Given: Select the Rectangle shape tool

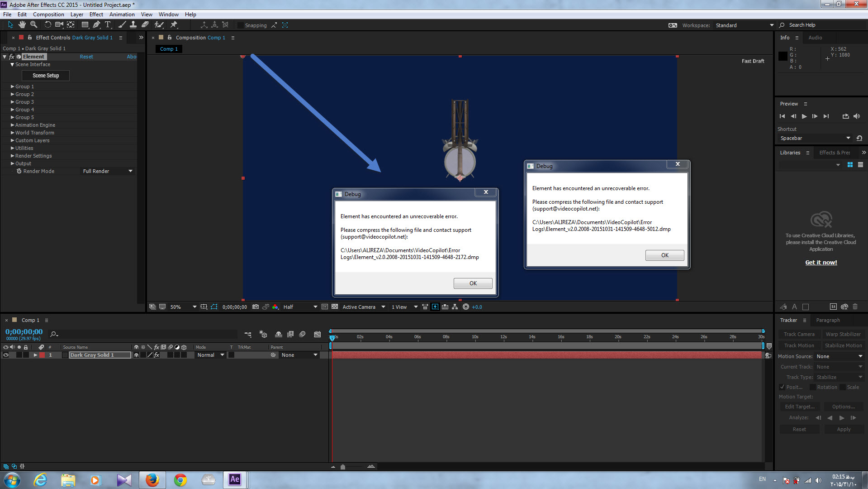Looking at the screenshot, I should coord(85,25).
